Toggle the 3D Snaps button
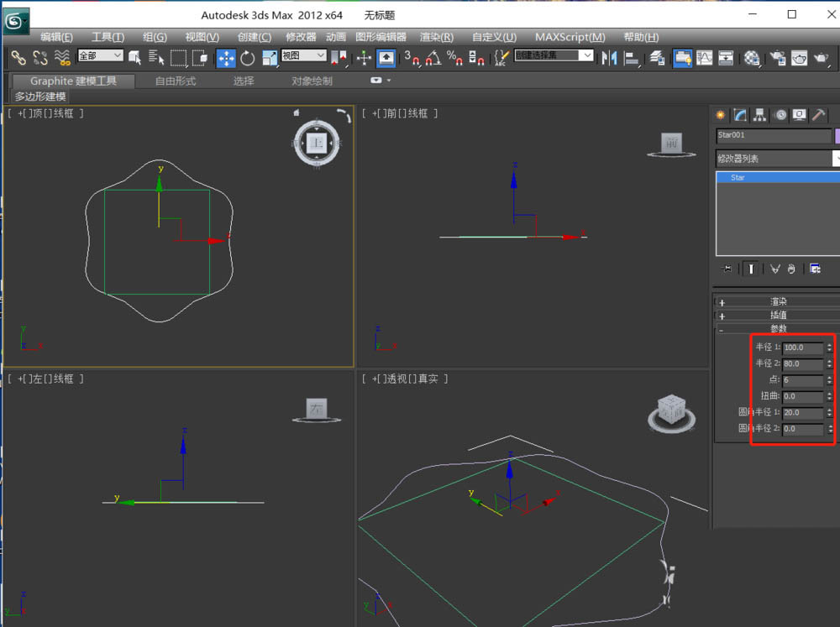 point(412,58)
